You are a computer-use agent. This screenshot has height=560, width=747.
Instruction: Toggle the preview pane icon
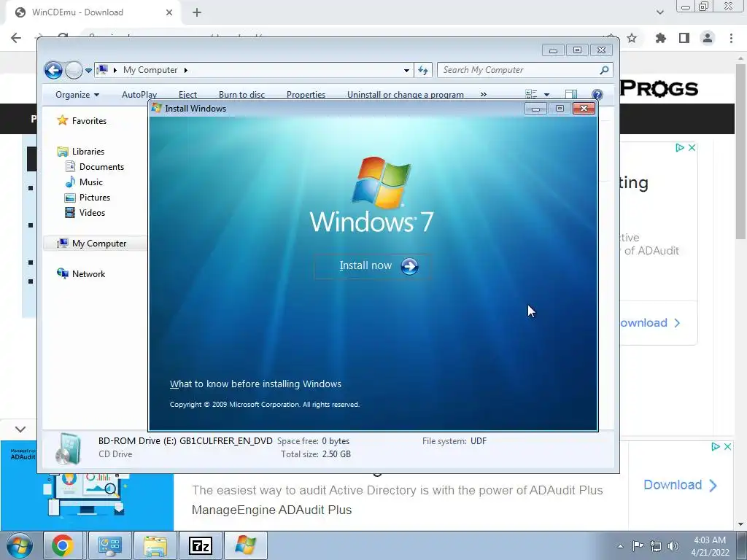pyautogui.click(x=571, y=94)
